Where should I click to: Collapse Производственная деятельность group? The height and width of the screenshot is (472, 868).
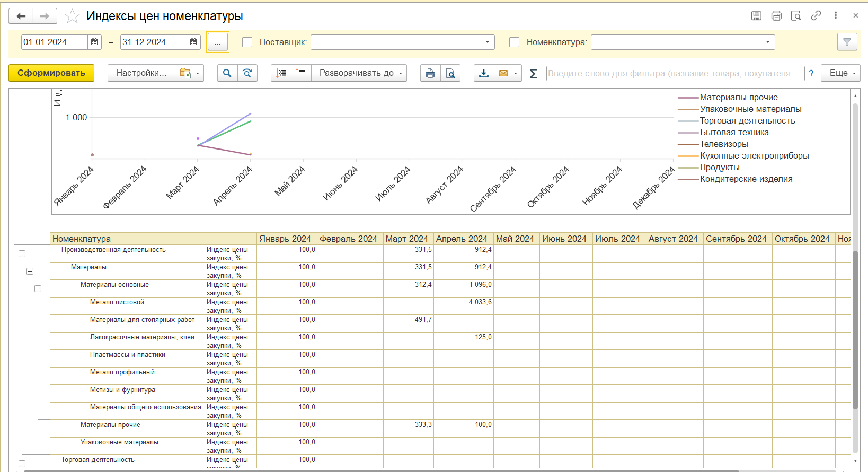coord(22,254)
